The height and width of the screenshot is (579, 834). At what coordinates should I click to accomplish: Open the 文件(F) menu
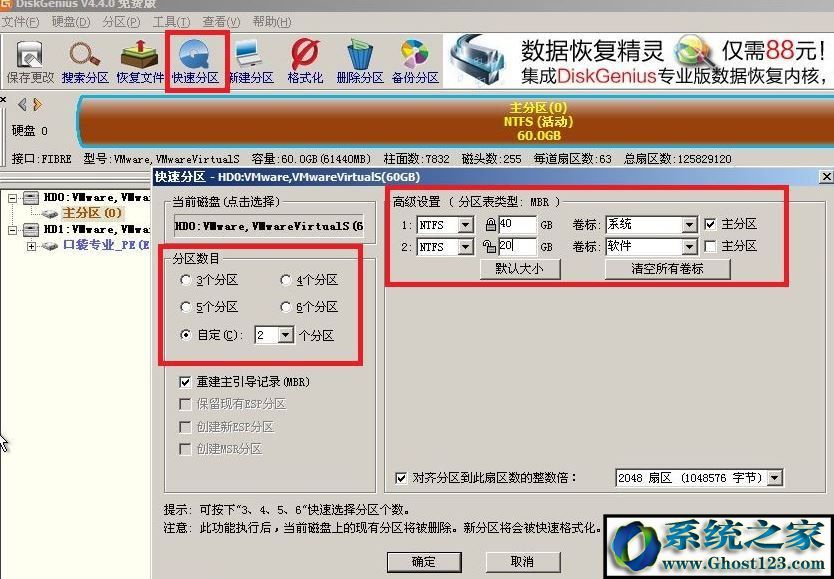click(x=20, y=22)
